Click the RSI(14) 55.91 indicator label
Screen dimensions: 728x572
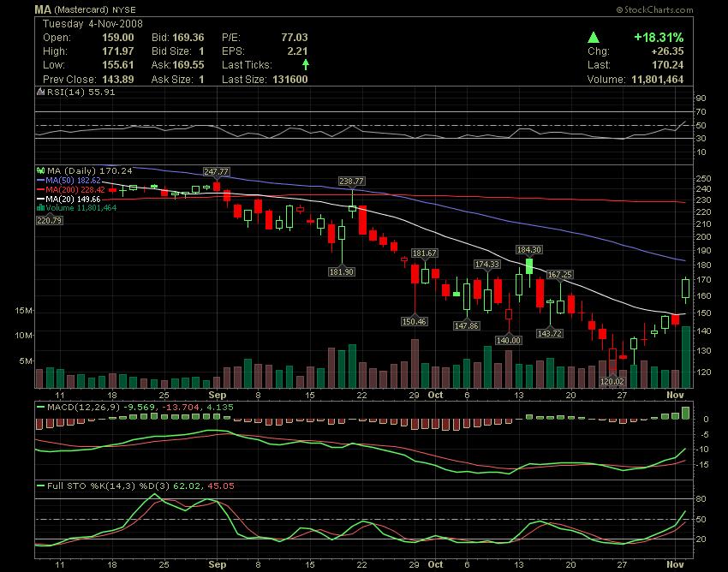click(x=81, y=92)
